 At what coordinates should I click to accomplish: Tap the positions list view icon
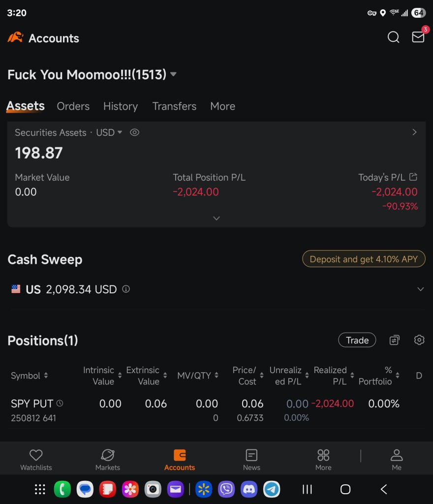pyautogui.click(x=395, y=340)
